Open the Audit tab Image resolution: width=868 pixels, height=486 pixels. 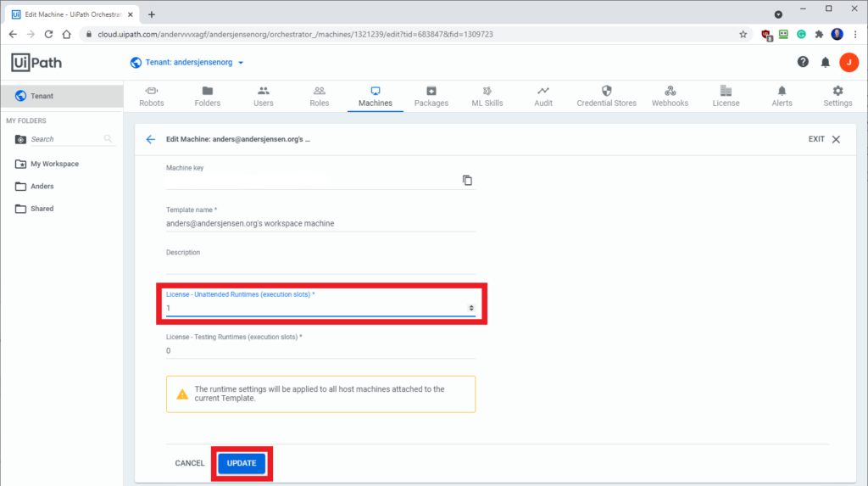point(543,97)
